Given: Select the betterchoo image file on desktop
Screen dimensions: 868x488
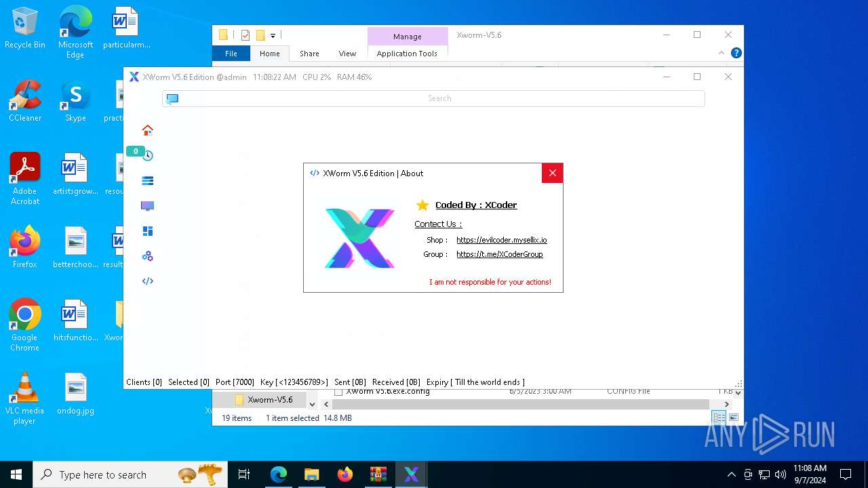Looking at the screenshot, I should coord(75,247).
